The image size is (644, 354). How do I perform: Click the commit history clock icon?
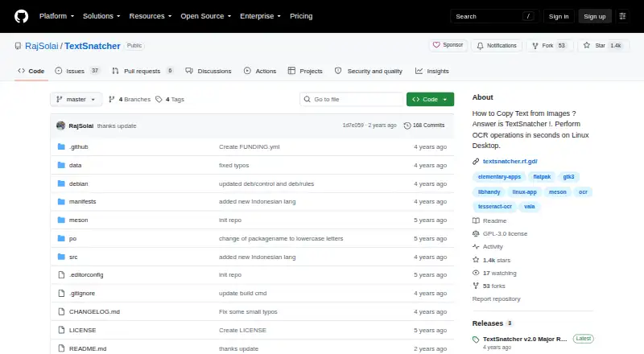pyautogui.click(x=407, y=126)
